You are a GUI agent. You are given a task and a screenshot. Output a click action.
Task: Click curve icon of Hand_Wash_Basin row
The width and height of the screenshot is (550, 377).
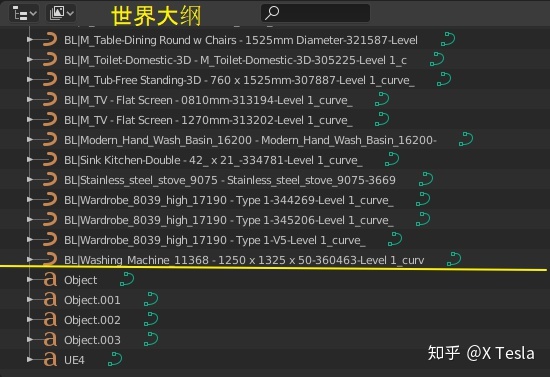click(x=50, y=140)
